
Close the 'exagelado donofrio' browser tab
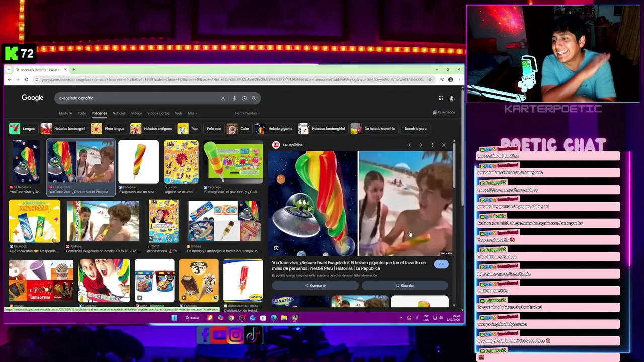65,69
